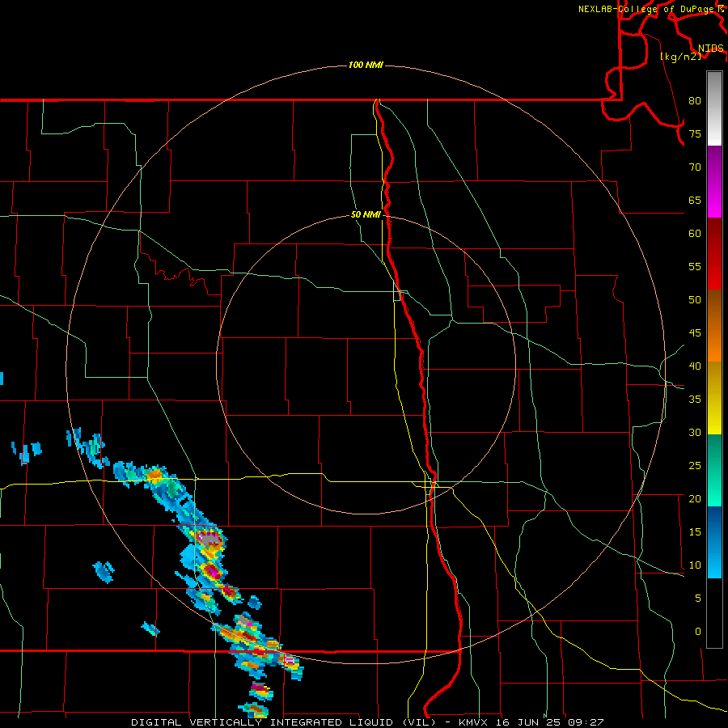The width and height of the screenshot is (728, 728).
Task: Select legend value 60
Action: (x=695, y=234)
